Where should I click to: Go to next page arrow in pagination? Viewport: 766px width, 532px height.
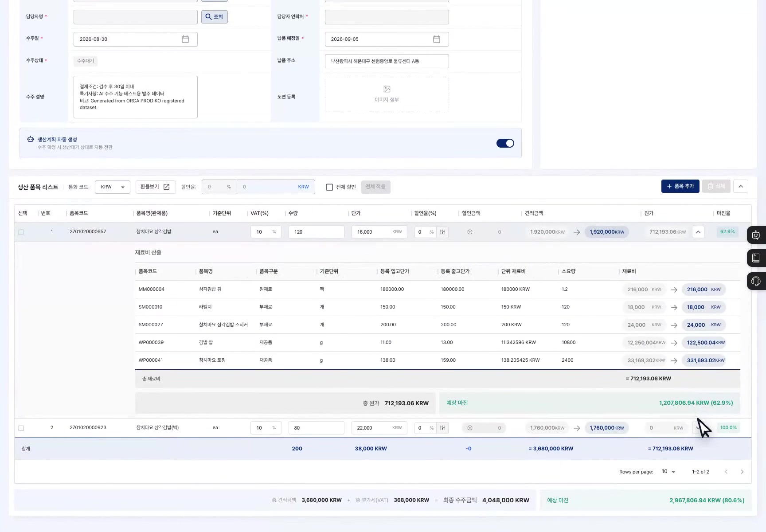coord(742,472)
